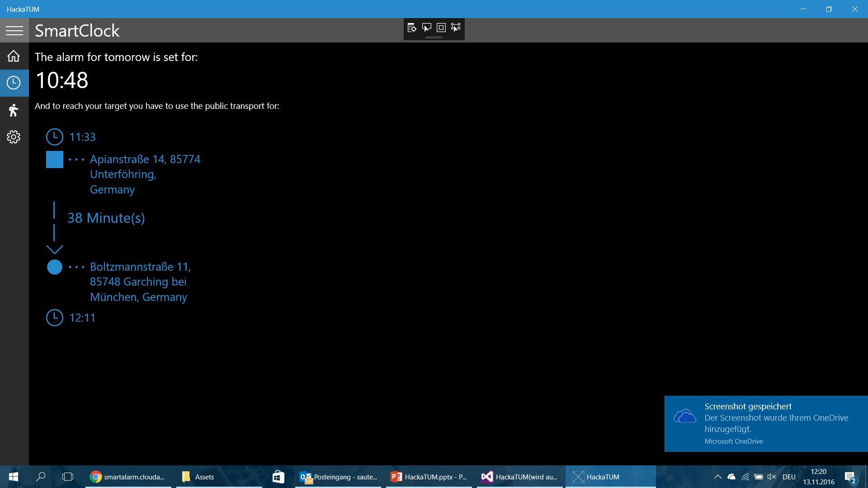Screen dimensions: 868x488
Task: Switch to HackaTUM.pptx PowerPoint taskbar item
Action: tap(429, 477)
